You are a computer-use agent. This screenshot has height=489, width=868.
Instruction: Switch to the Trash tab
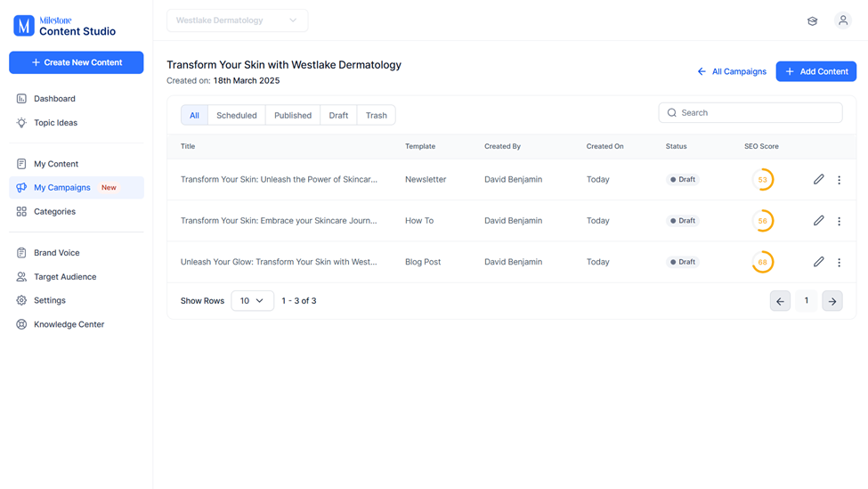pos(376,115)
